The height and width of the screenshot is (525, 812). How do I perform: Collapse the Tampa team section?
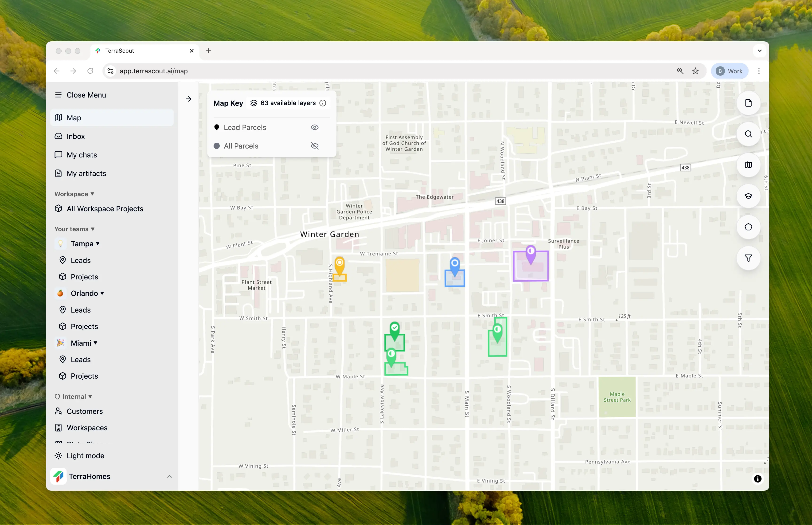98,243
